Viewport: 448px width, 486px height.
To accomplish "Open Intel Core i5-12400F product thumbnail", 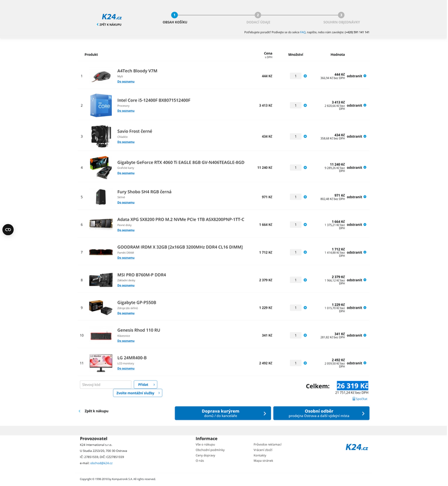I will (102, 106).
